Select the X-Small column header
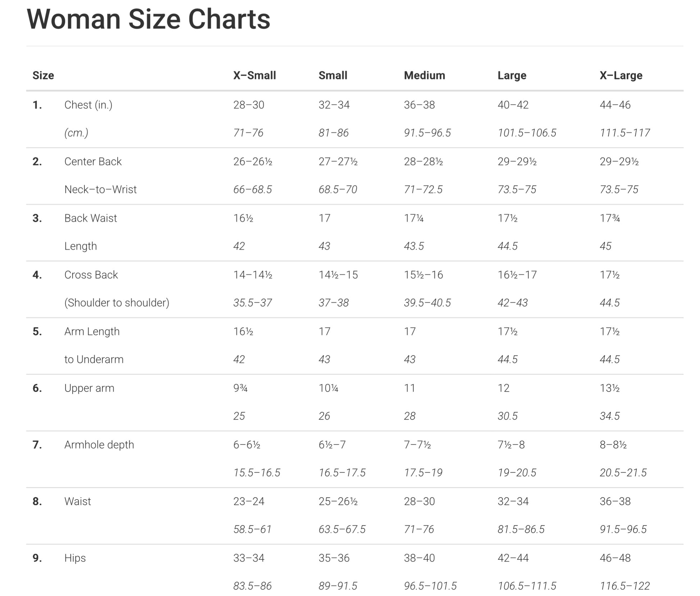Viewport: 700px width, 596px height. coord(254,75)
